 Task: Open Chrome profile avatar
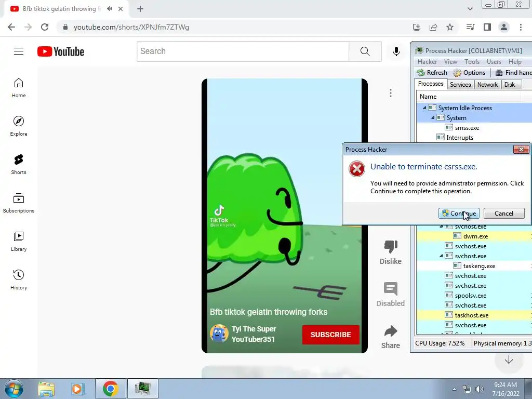click(504, 27)
